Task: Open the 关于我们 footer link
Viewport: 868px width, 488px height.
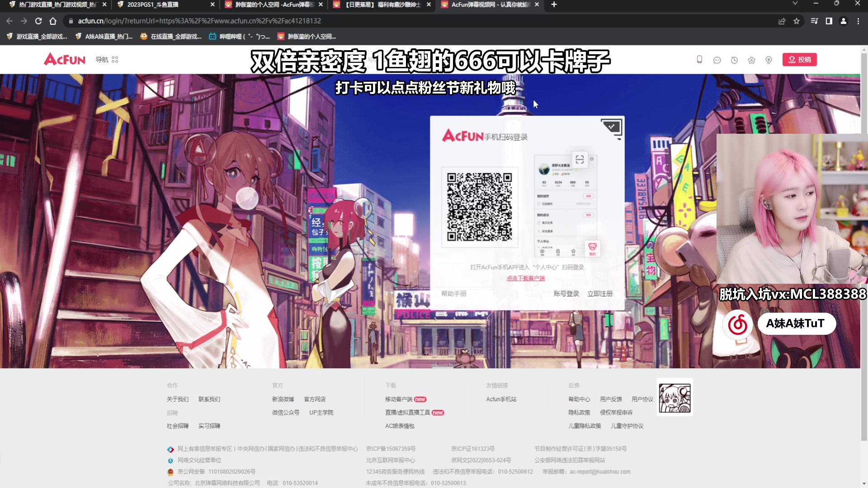Action: (178, 399)
